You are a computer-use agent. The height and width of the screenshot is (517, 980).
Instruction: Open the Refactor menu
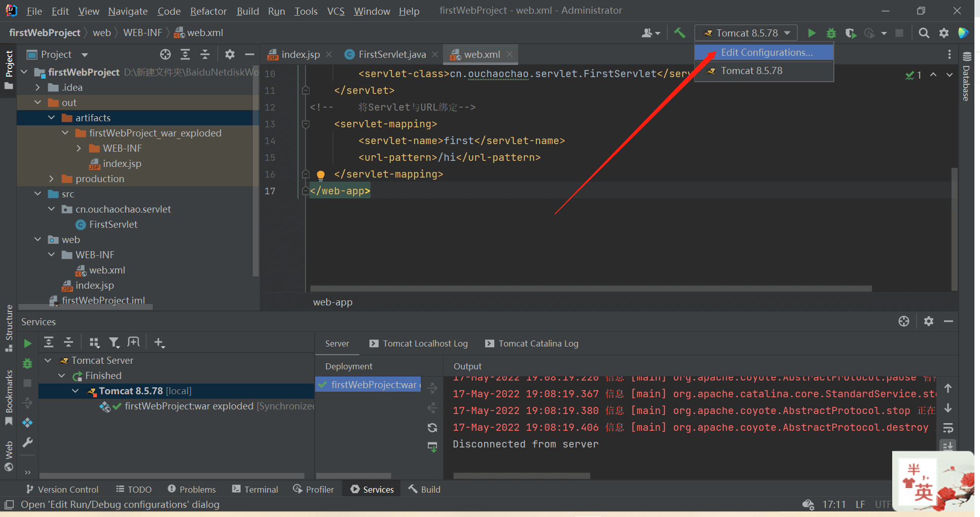[208, 11]
